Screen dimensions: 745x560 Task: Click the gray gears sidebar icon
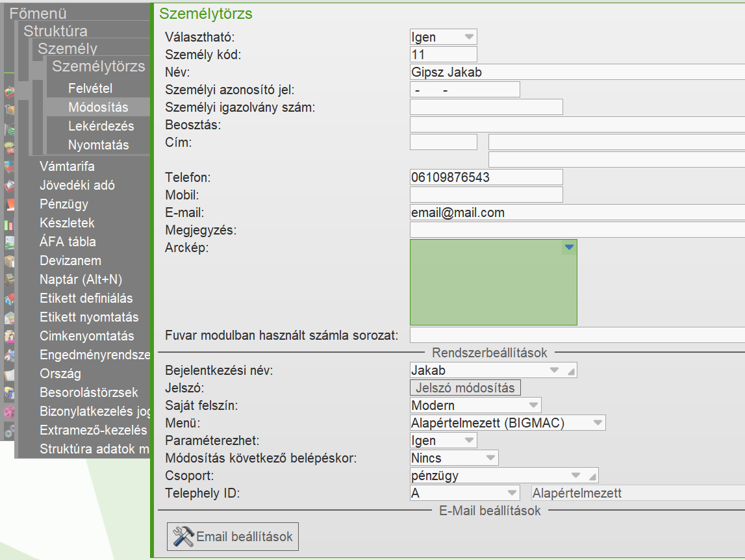tap(10, 431)
